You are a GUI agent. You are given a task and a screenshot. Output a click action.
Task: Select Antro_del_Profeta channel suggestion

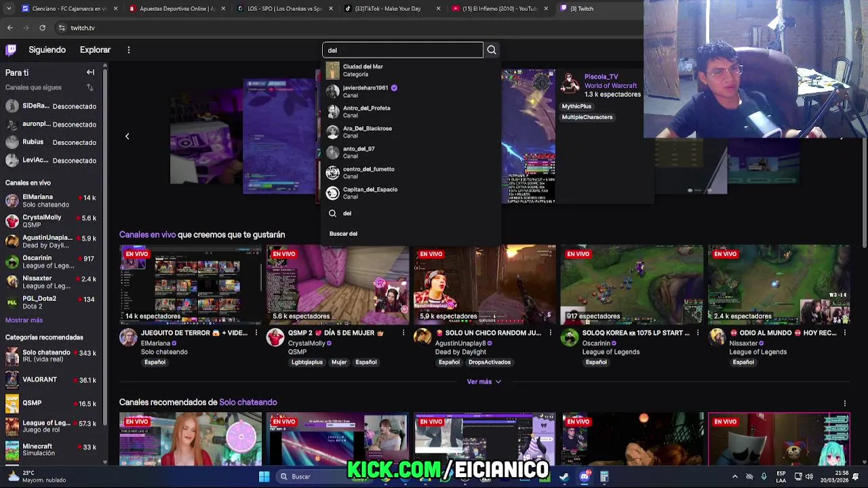point(412,111)
